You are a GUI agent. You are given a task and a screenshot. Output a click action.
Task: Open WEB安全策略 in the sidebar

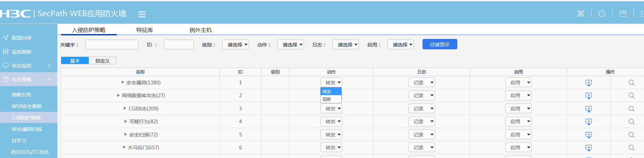[26, 106]
